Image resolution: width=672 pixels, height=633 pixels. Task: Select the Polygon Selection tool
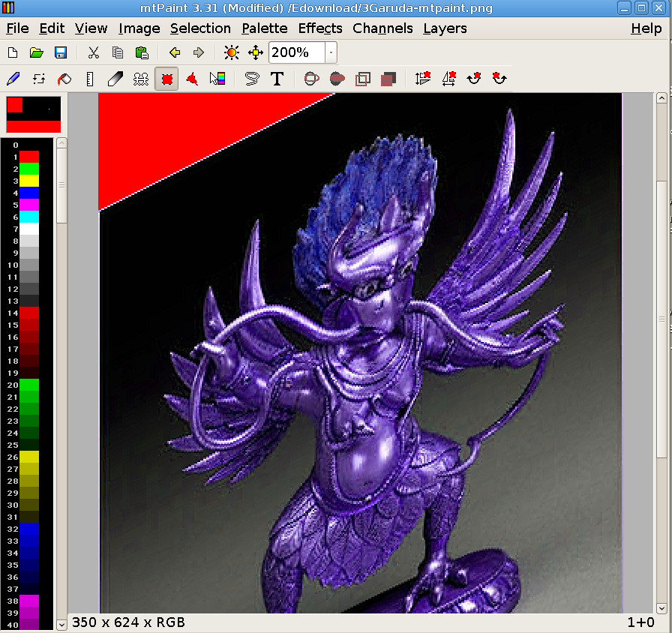click(192, 79)
